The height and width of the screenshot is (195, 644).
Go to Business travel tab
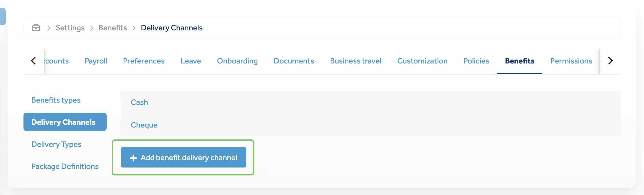356,61
